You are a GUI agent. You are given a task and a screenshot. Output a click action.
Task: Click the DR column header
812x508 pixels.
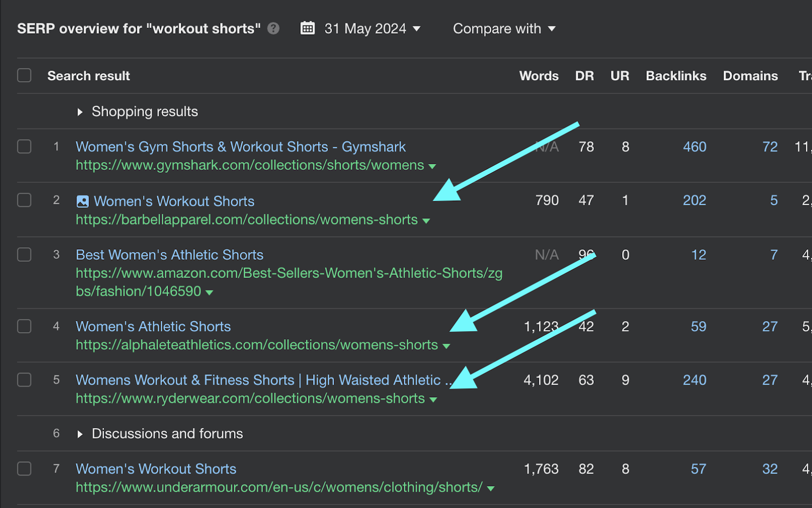pyautogui.click(x=584, y=76)
